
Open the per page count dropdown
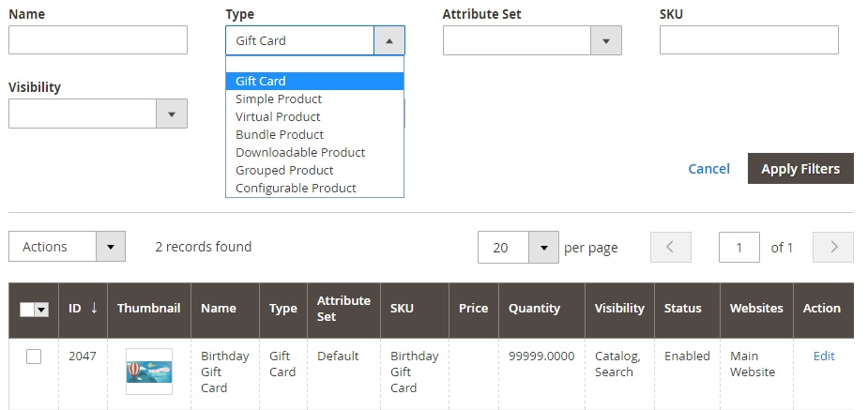click(x=542, y=248)
